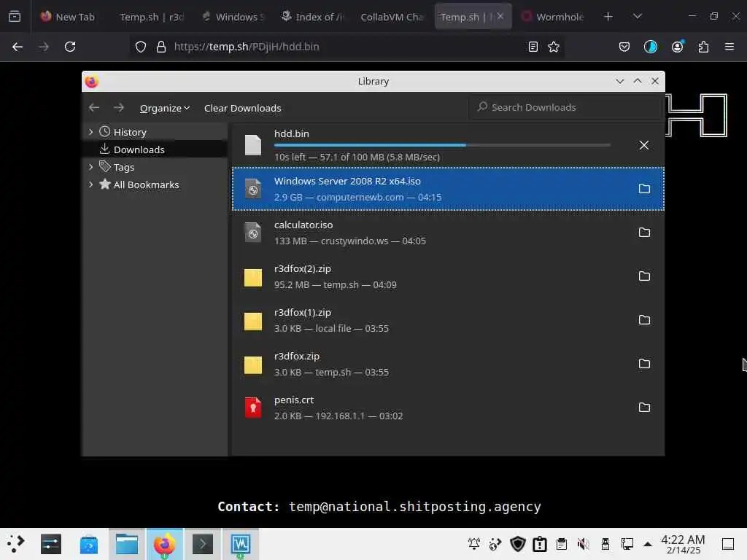Toggle reader view icon

(533, 47)
